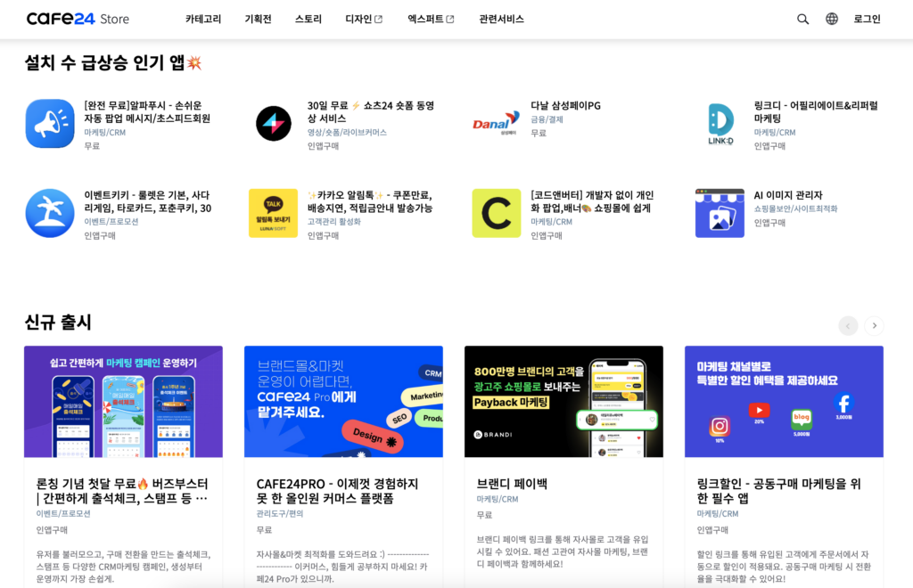The height and width of the screenshot is (588, 913).
Task: Open the AI 이미지 관리자 title
Action: [788, 195]
